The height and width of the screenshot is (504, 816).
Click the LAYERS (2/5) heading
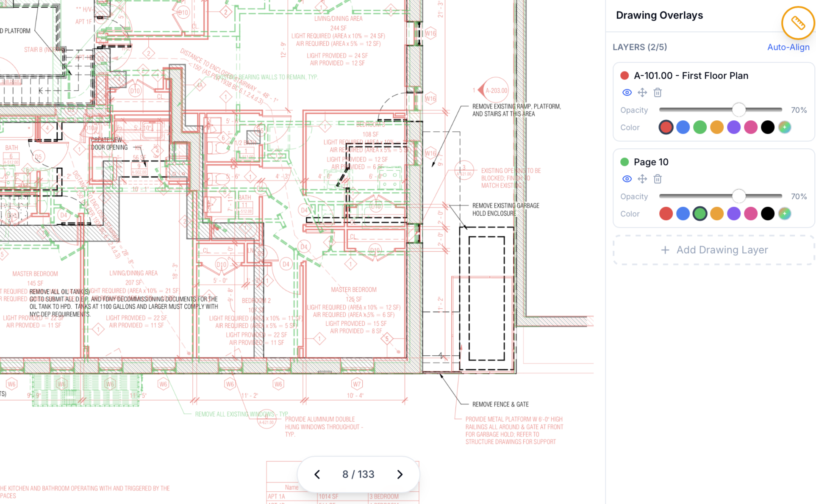click(640, 47)
